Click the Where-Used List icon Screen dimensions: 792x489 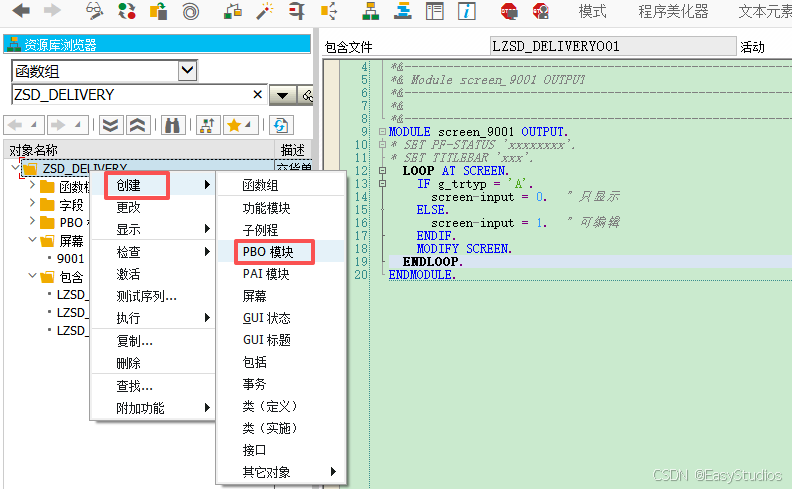point(329,11)
